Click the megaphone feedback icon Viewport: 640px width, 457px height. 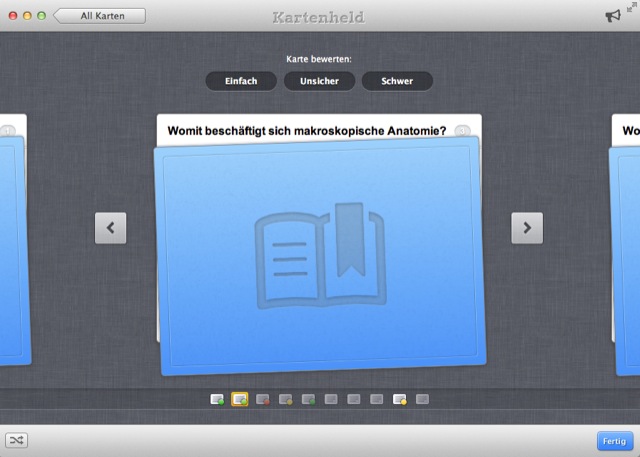pos(612,17)
